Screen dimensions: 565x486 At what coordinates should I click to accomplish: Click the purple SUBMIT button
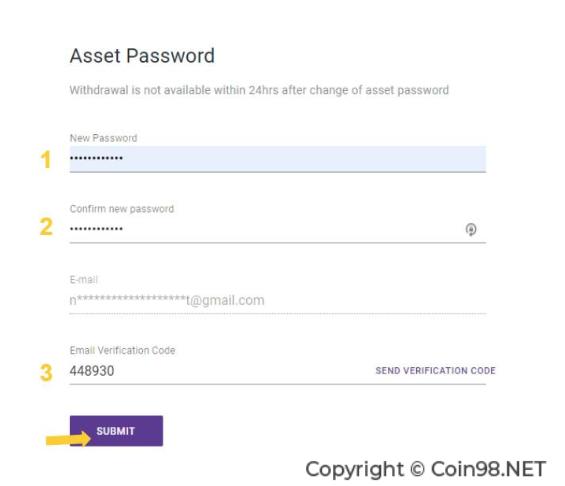click(116, 431)
